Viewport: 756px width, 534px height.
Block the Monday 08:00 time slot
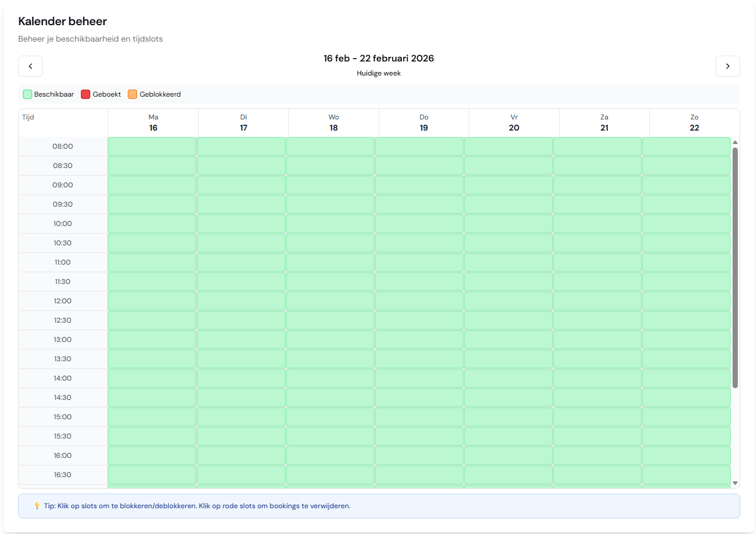tap(152, 146)
